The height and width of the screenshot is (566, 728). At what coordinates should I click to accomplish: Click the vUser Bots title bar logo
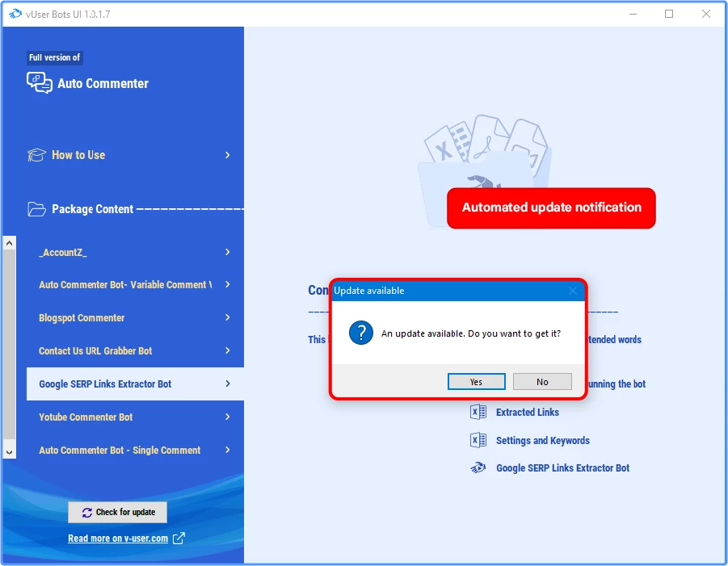(15, 14)
